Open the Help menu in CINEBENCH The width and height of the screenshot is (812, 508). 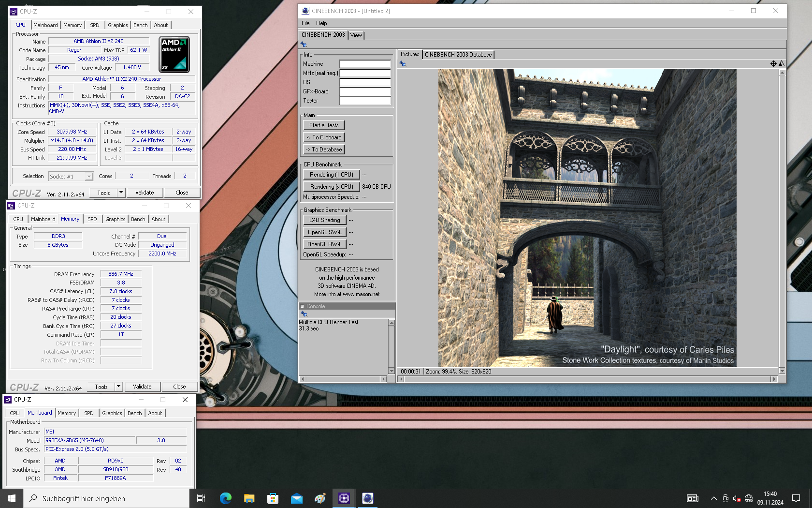[x=321, y=23]
